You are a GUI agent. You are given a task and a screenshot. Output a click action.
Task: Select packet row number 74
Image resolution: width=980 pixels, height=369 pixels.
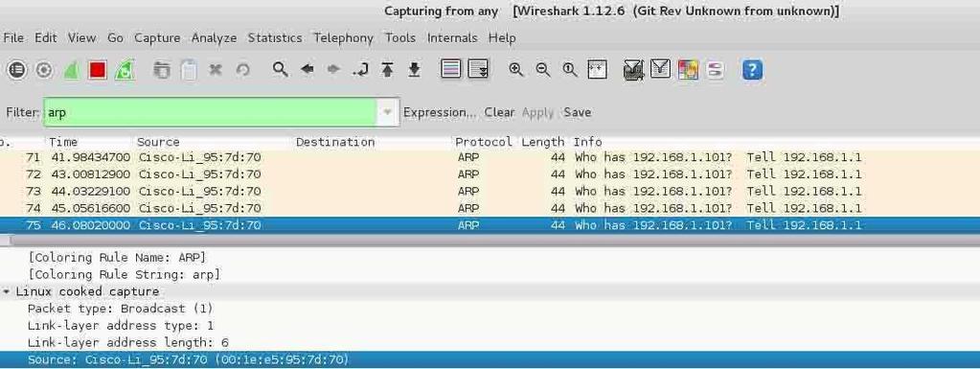pyautogui.click(x=490, y=208)
